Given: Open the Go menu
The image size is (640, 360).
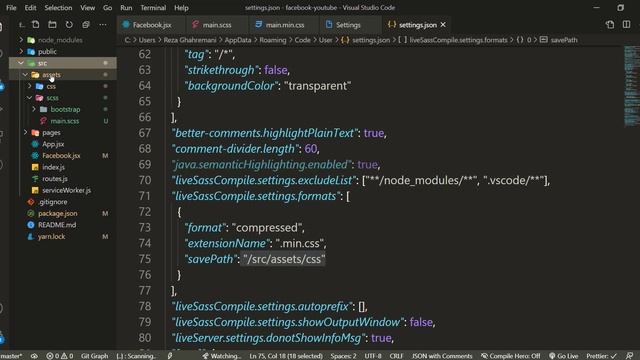Looking at the screenshot, I should click(x=107, y=8).
